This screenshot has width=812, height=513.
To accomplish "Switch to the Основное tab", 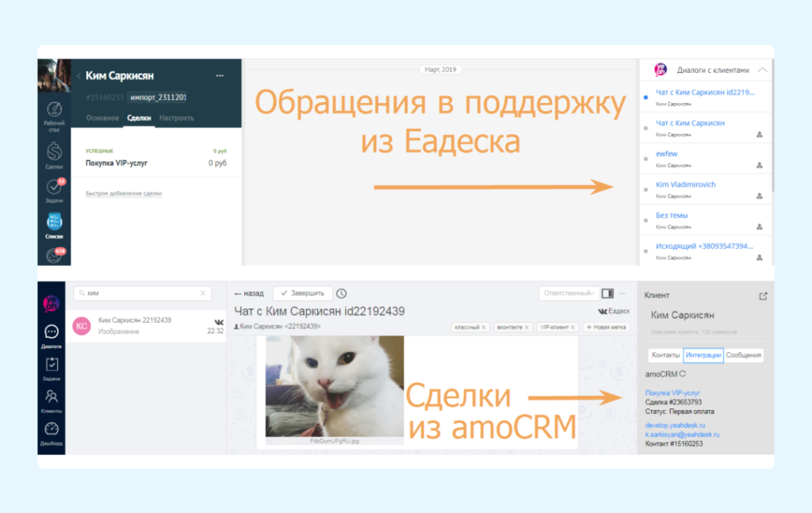I will pos(102,118).
